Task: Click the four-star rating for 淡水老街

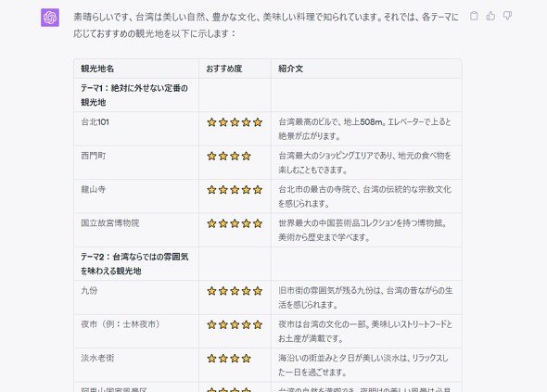Action: click(x=229, y=358)
